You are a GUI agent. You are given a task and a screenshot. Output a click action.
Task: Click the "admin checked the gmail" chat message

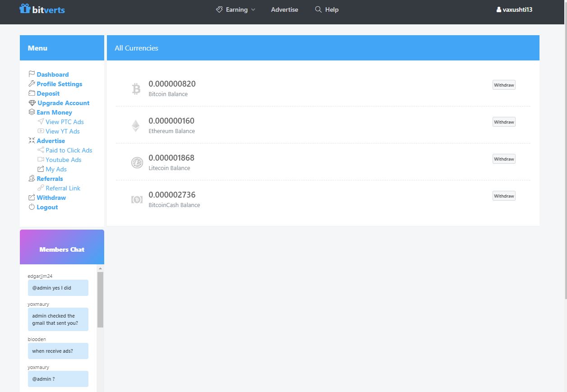[58, 319]
